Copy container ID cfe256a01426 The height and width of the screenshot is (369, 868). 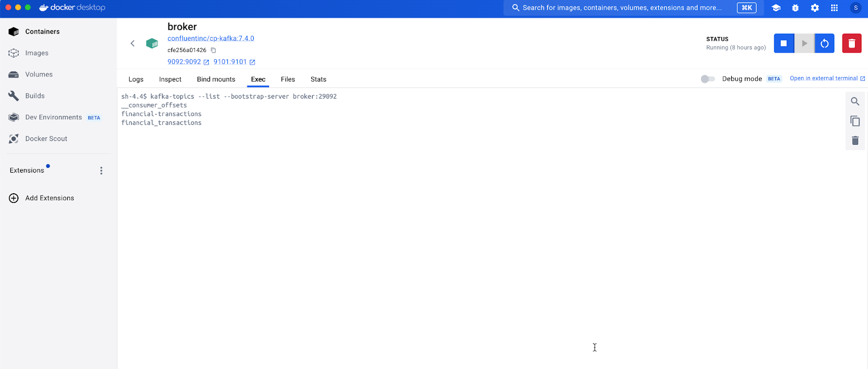[213, 50]
